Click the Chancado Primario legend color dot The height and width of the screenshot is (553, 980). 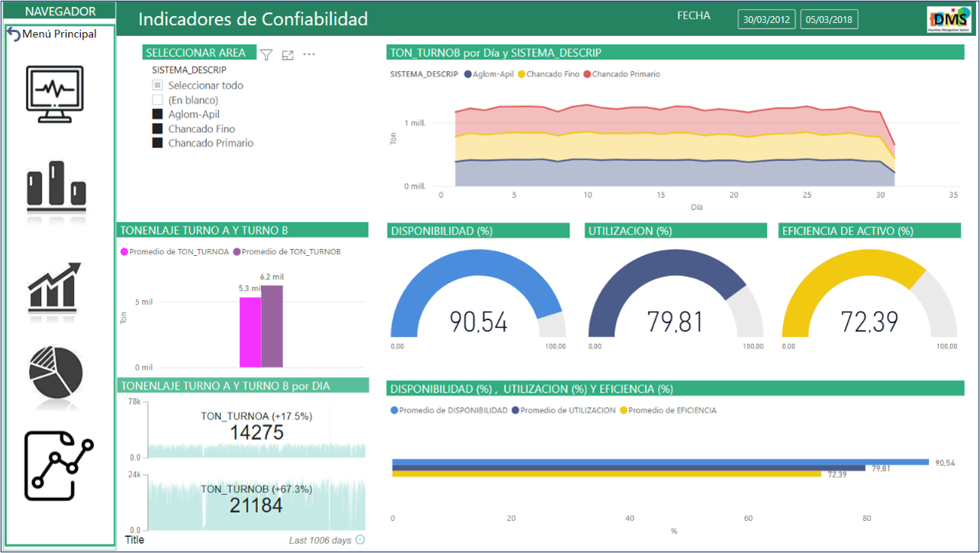(x=587, y=74)
